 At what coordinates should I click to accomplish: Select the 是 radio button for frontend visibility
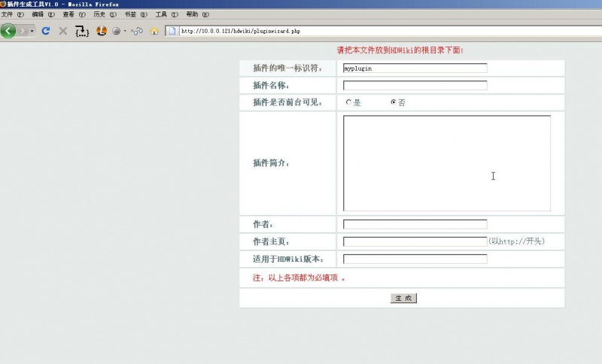click(348, 102)
